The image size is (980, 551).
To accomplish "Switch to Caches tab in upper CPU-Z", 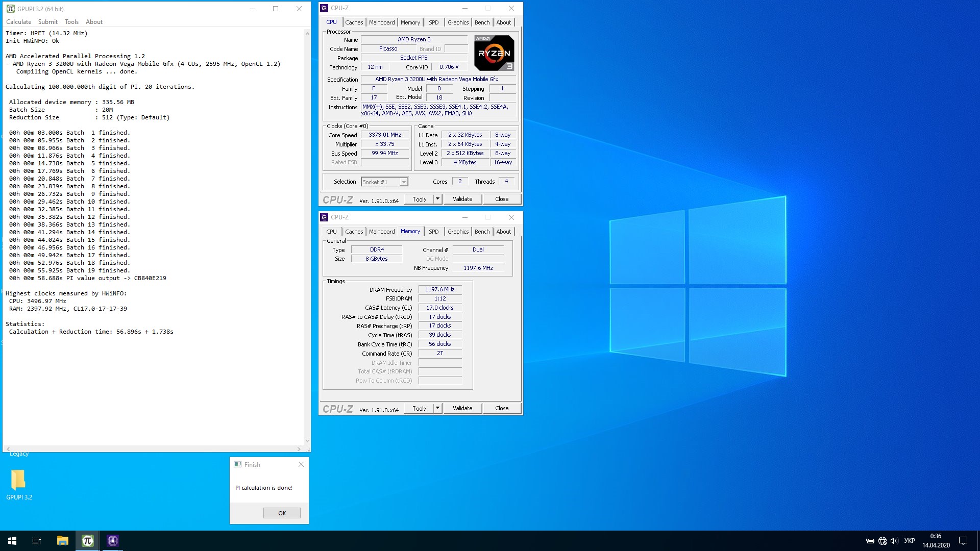I will [x=354, y=22].
